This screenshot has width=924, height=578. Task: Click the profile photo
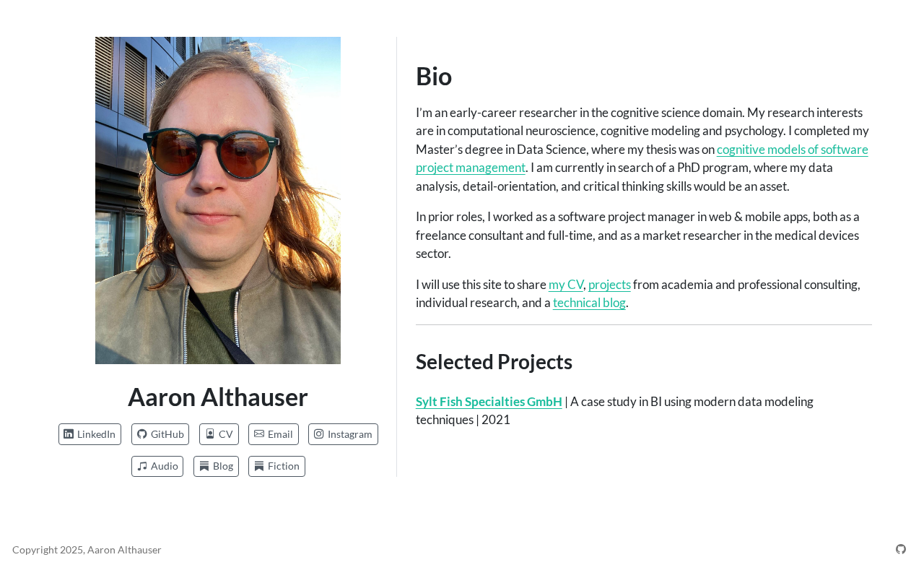click(x=218, y=200)
